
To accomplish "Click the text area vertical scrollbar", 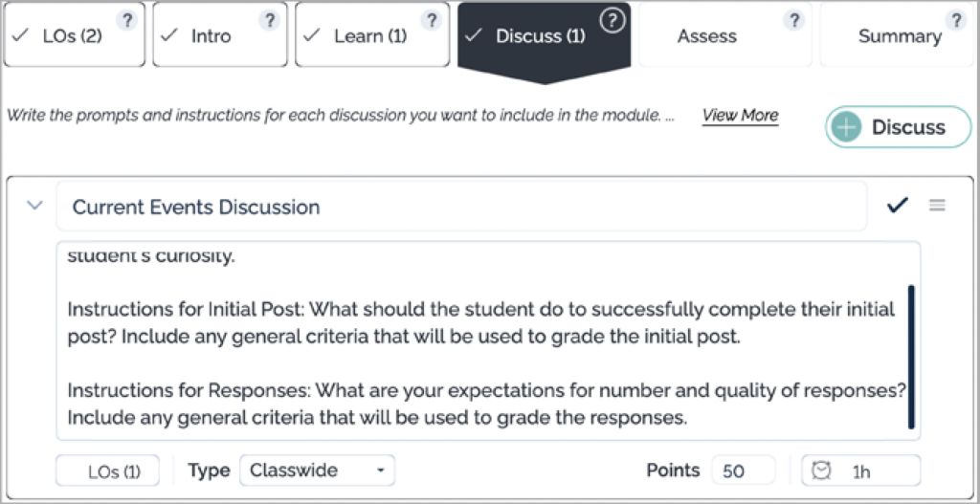I will coord(911,357).
